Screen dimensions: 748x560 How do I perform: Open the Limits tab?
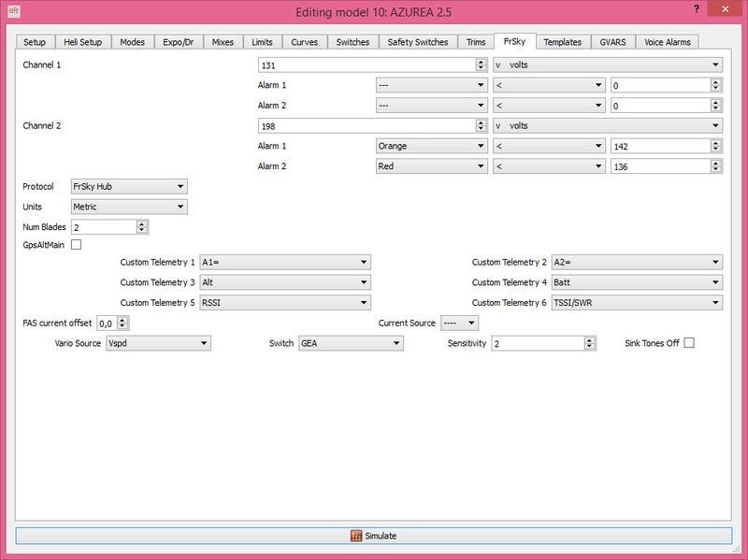[263, 42]
